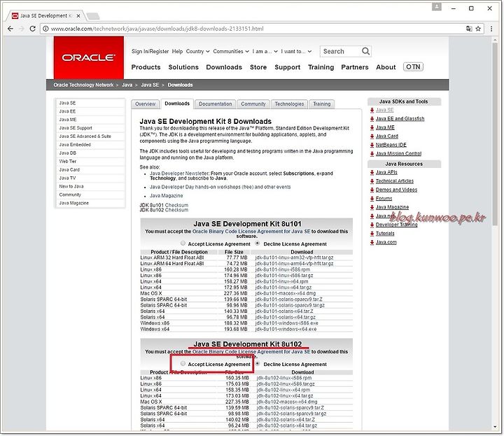
Task: Open Oracle Binary Code License Agreement link for 8u101
Action: pyautogui.click(x=251, y=232)
